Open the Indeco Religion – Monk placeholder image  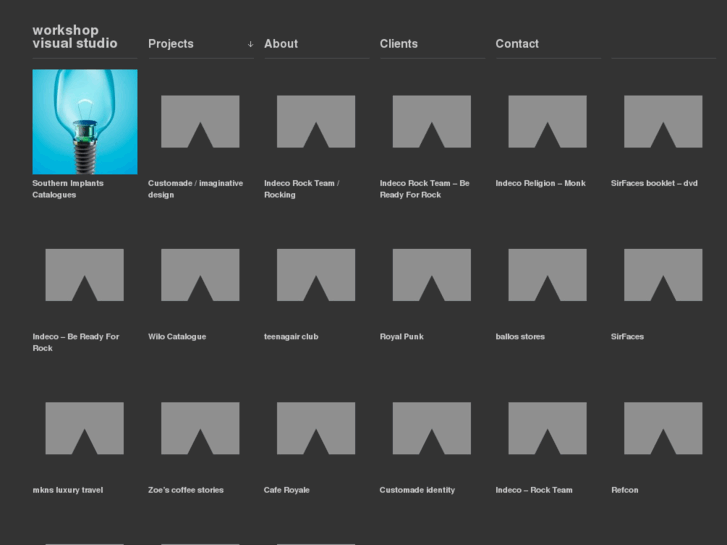tap(547, 121)
